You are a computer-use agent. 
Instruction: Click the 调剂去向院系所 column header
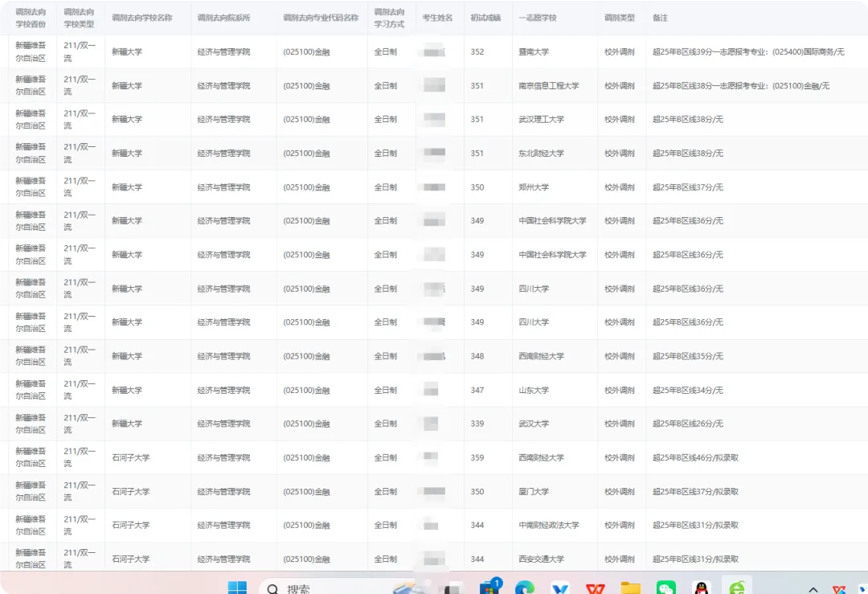tap(223, 18)
